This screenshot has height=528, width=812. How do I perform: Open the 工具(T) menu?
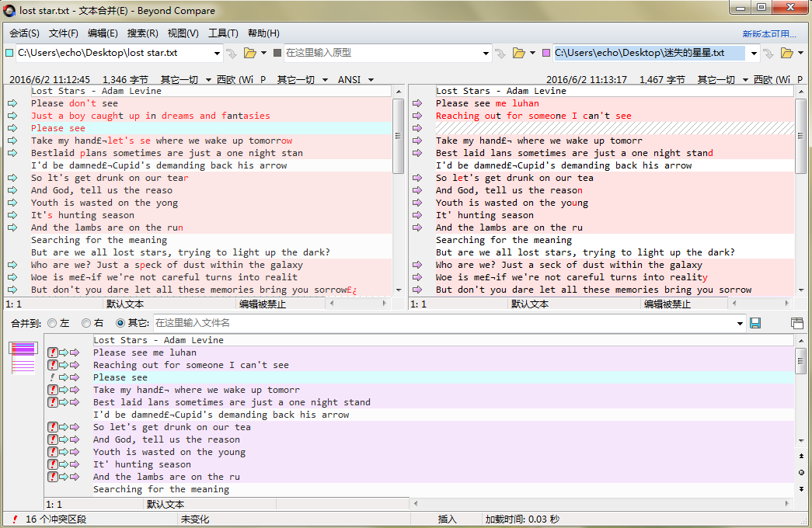[x=223, y=33]
